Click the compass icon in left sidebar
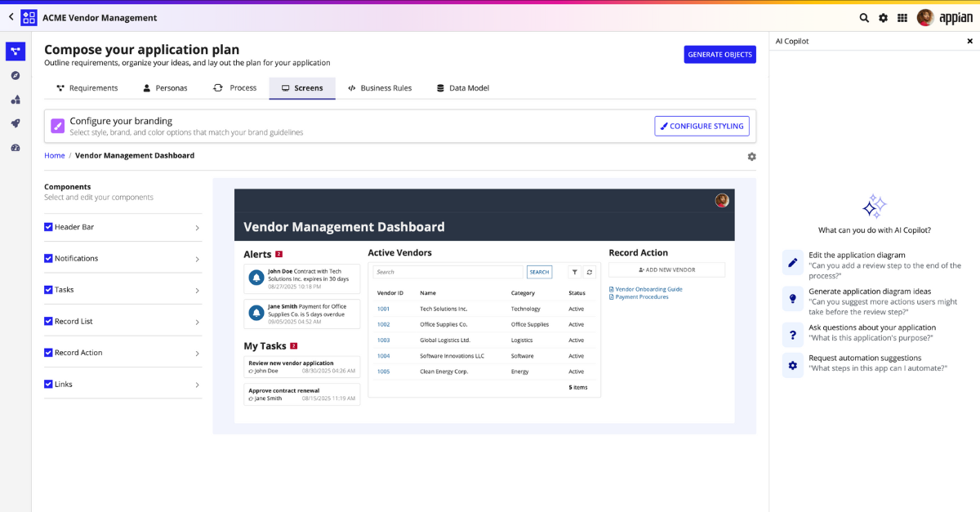 coord(16,75)
